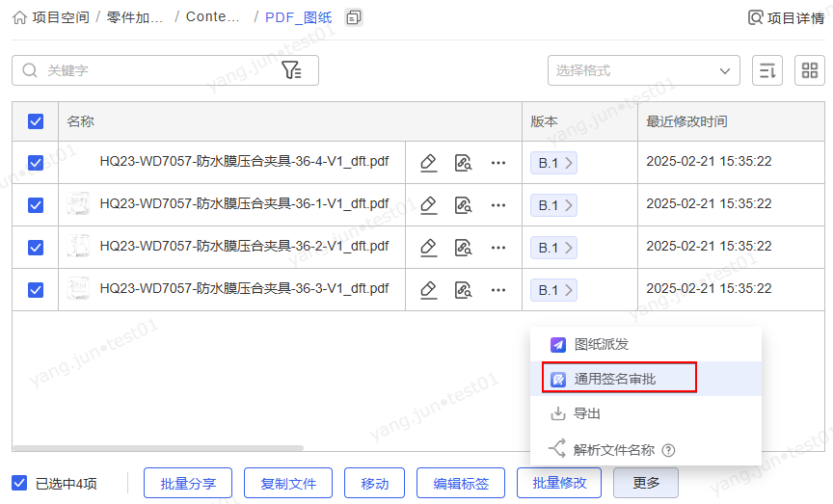Expand version B.1 for 36-3-V1 file
Image resolution: width=833 pixels, height=504 pixels.
(553, 289)
